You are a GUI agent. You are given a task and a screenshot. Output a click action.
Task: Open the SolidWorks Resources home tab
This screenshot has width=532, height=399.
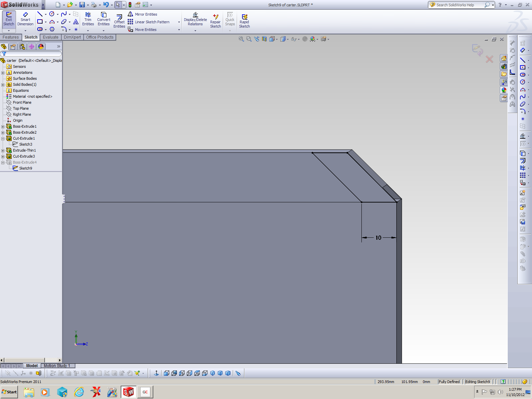(x=504, y=59)
